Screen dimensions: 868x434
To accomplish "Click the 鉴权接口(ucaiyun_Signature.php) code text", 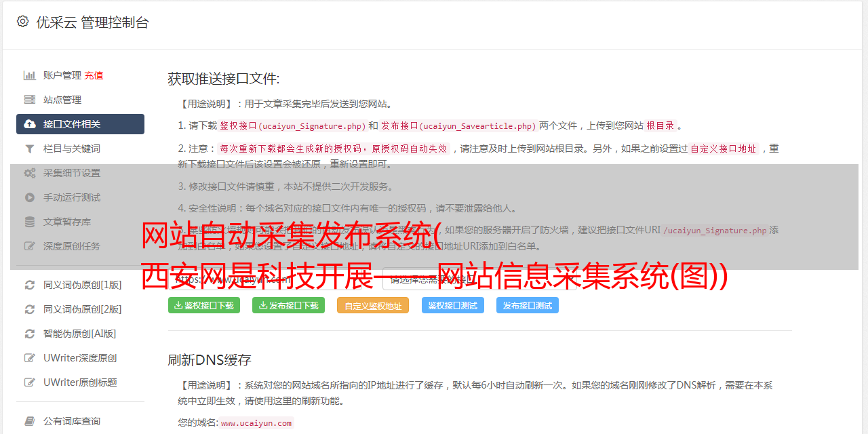I will 293,125.
